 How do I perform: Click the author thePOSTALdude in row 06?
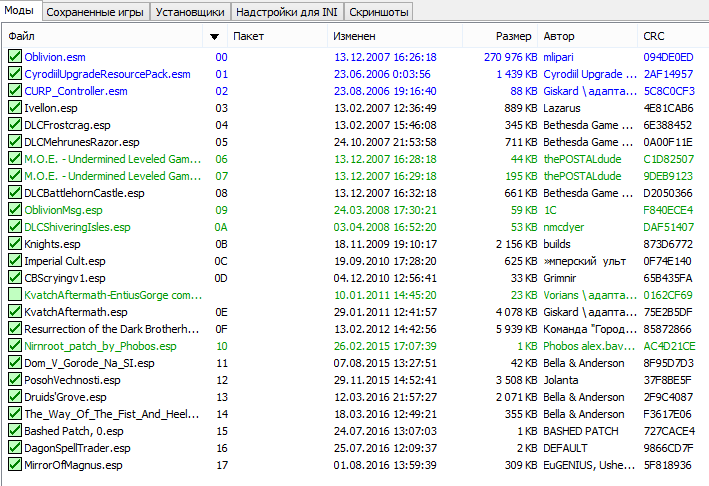(582, 159)
